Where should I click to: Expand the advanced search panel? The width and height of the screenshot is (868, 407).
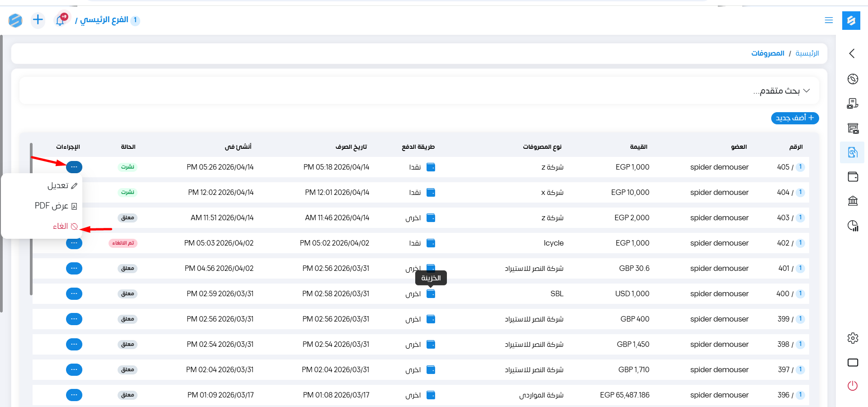tap(782, 91)
